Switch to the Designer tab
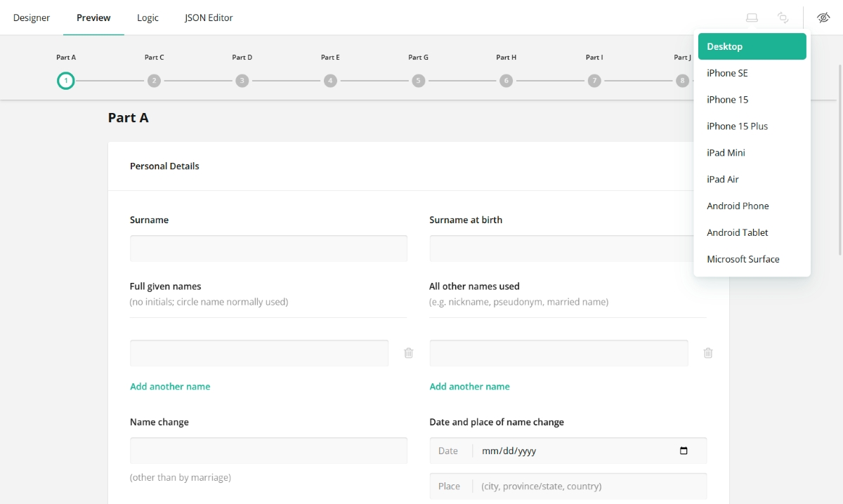 (x=32, y=18)
